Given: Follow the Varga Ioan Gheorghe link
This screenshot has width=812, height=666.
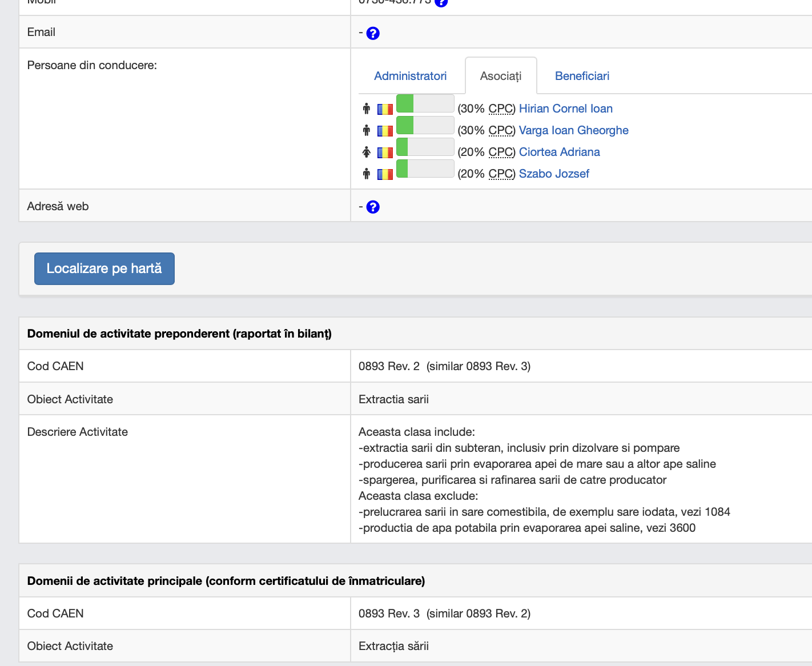Looking at the screenshot, I should tap(573, 130).
